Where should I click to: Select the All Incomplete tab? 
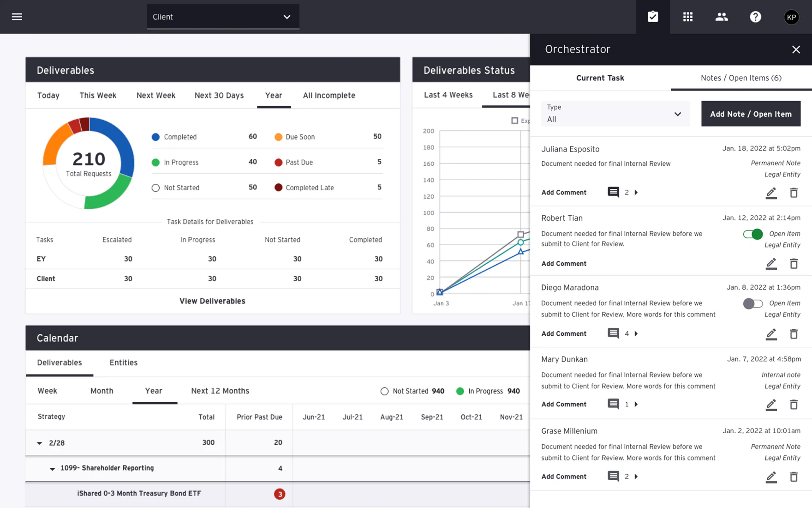pos(329,95)
